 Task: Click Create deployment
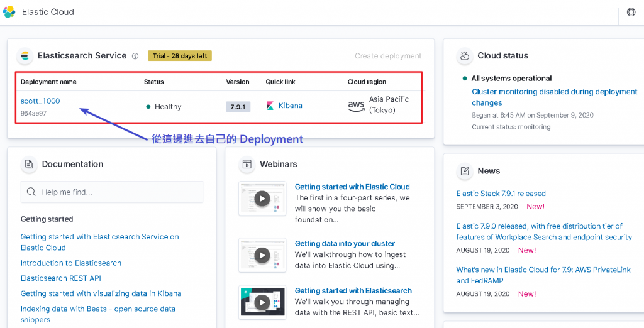click(x=388, y=56)
